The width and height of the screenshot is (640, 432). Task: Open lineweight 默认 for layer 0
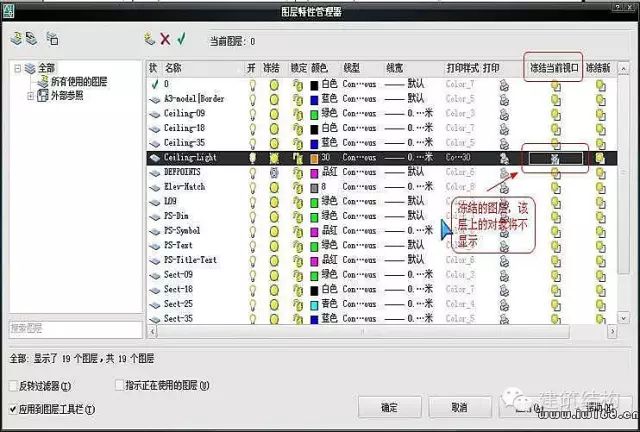pos(405,84)
